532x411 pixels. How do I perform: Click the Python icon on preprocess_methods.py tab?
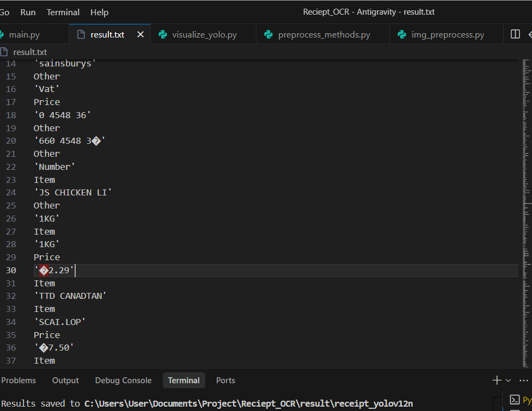268,35
